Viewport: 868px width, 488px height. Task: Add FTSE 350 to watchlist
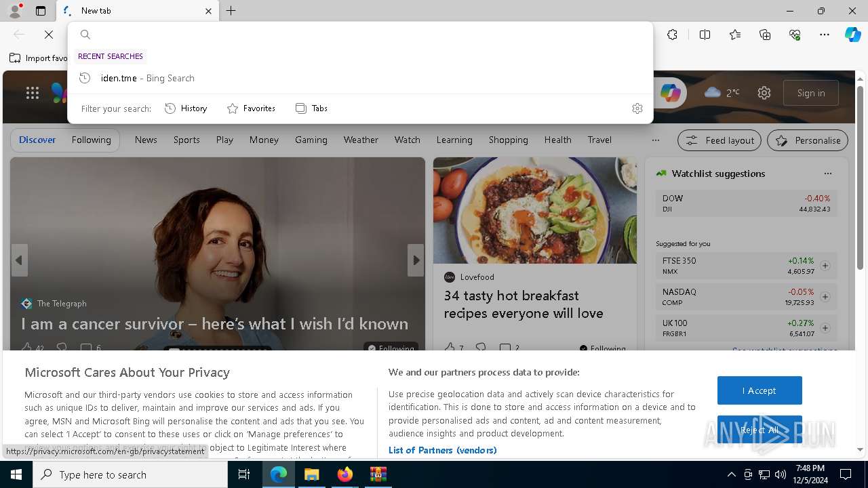pos(825,266)
